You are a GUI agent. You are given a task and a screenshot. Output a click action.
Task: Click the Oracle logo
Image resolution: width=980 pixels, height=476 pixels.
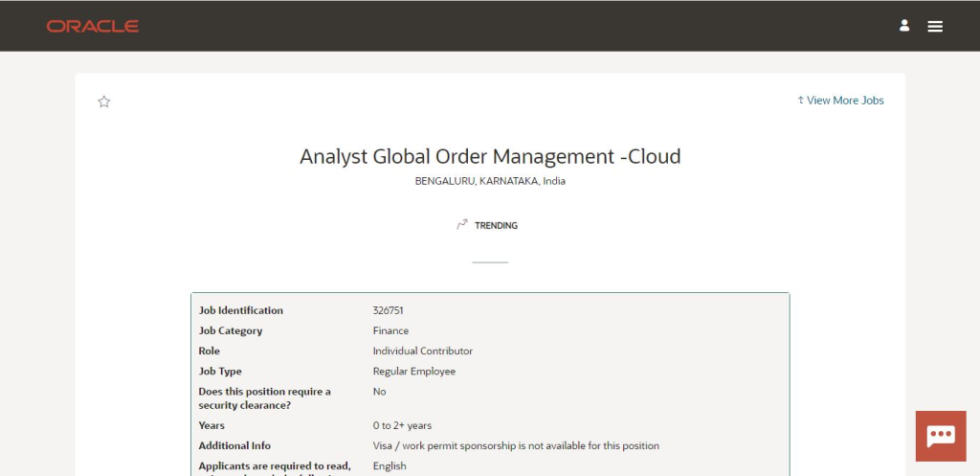click(x=93, y=26)
